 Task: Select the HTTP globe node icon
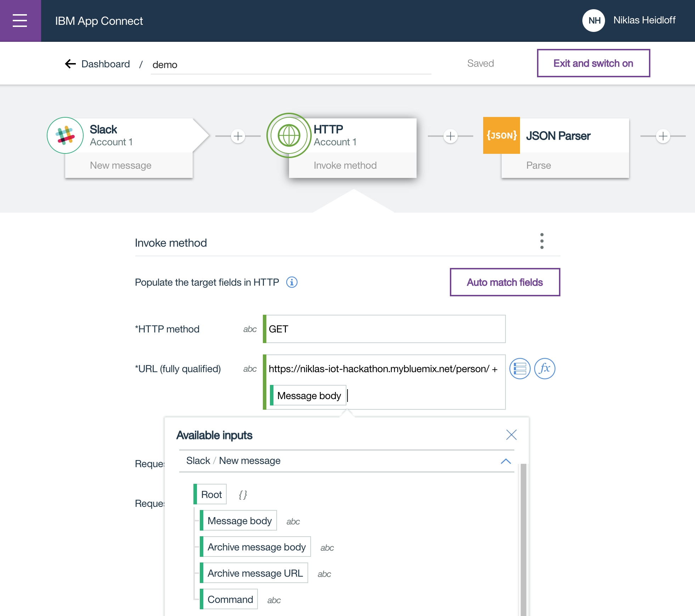tap(289, 135)
